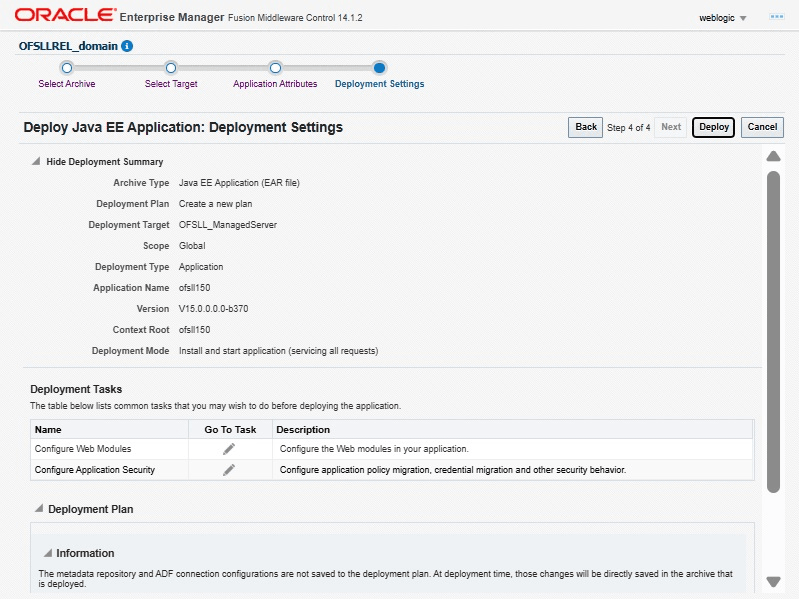Click the Go To Task column header
Image resolution: width=799 pixels, height=599 pixels.
[x=230, y=430]
